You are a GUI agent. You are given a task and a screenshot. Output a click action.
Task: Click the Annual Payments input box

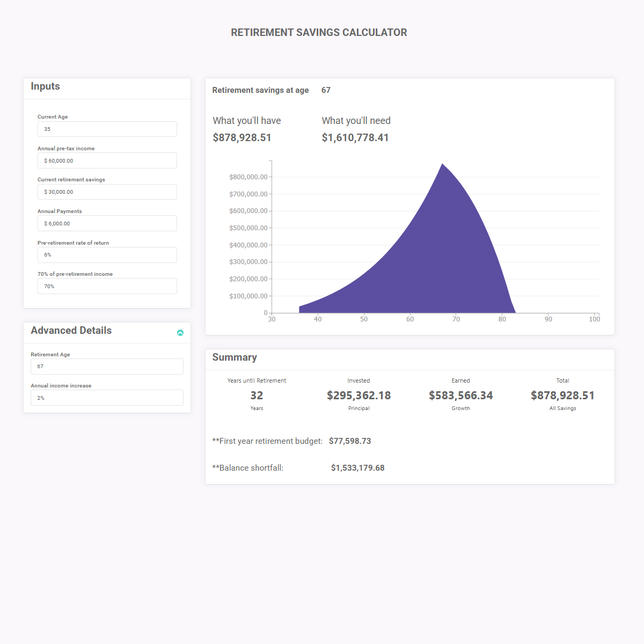tap(107, 223)
